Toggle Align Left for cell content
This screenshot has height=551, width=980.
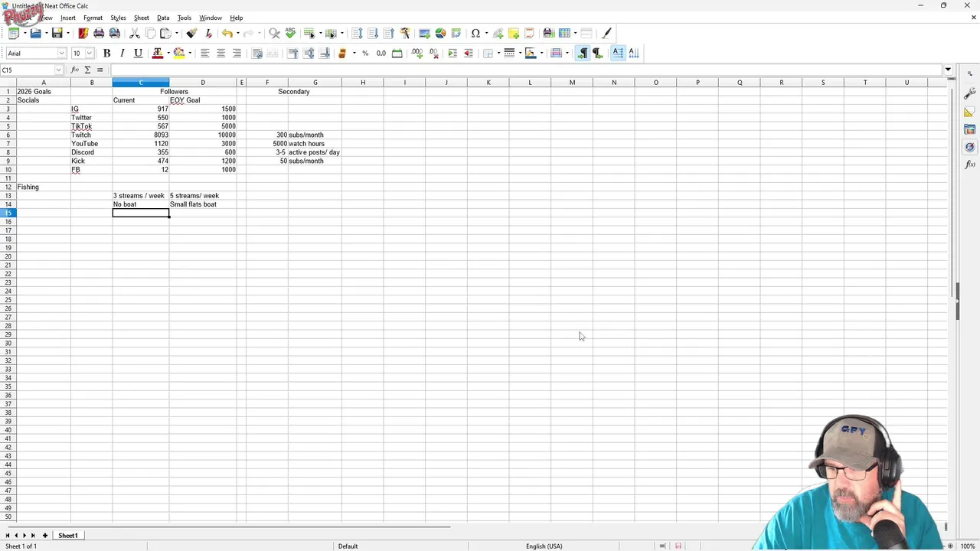coord(204,53)
